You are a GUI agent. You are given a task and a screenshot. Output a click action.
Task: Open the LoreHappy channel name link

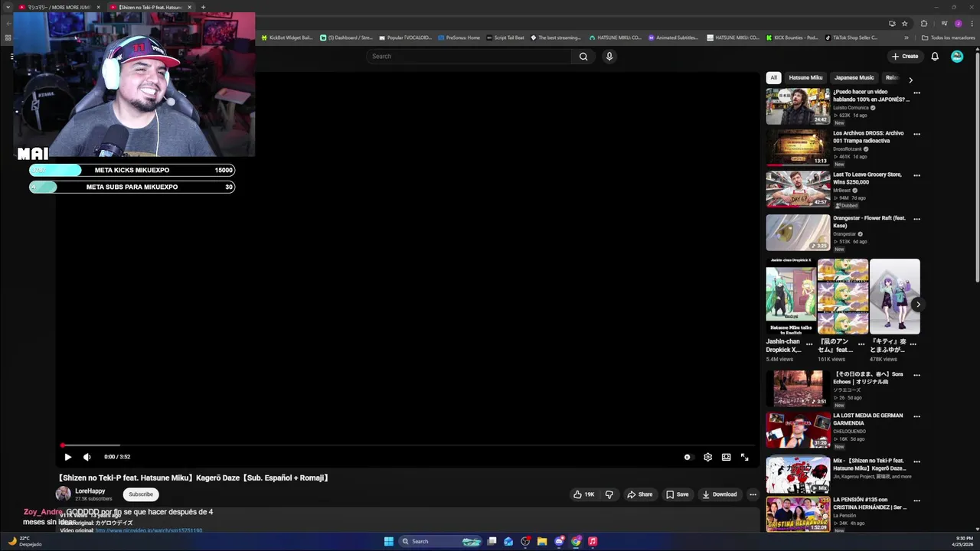(90, 491)
